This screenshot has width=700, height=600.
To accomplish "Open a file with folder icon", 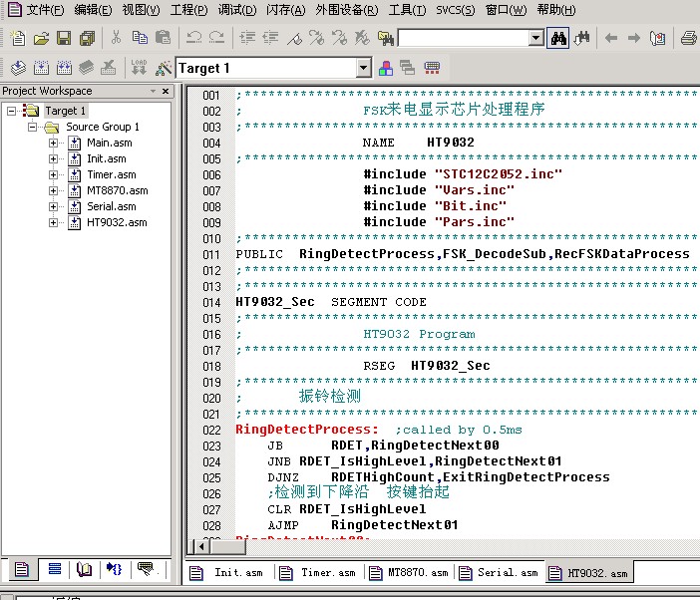I will 41,38.
